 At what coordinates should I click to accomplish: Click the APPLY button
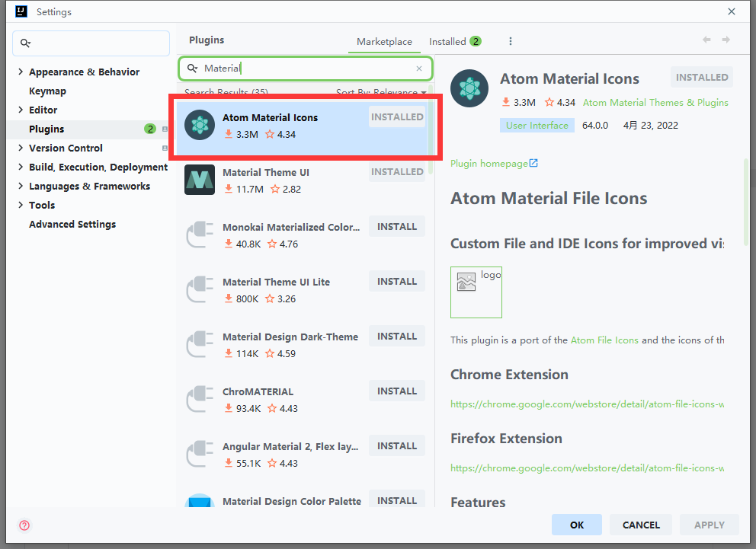point(710,525)
